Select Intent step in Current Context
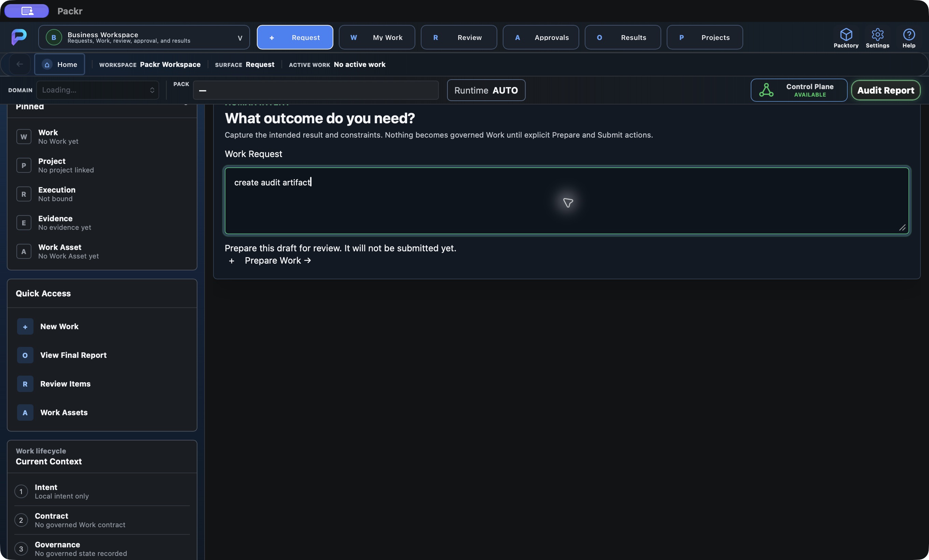The image size is (929, 560). pyautogui.click(x=102, y=491)
